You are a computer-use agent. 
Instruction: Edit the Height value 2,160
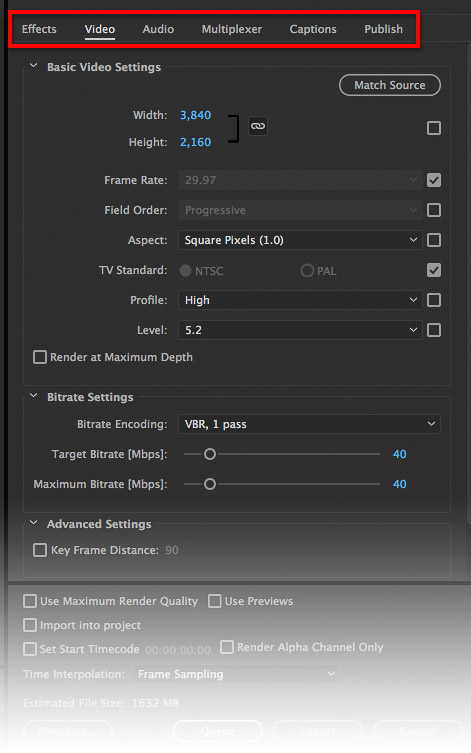pos(195,142)
